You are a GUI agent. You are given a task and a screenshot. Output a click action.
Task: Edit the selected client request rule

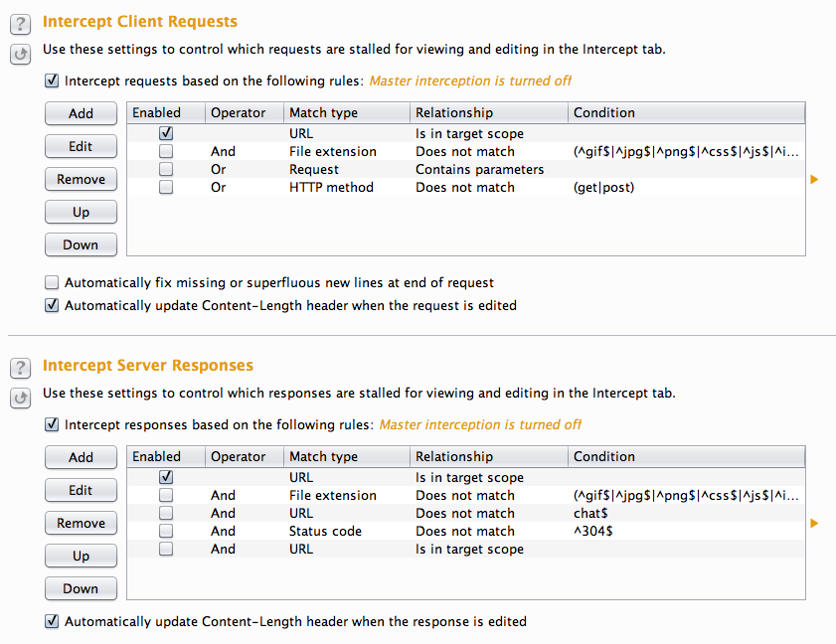click(x=81, y=147)
